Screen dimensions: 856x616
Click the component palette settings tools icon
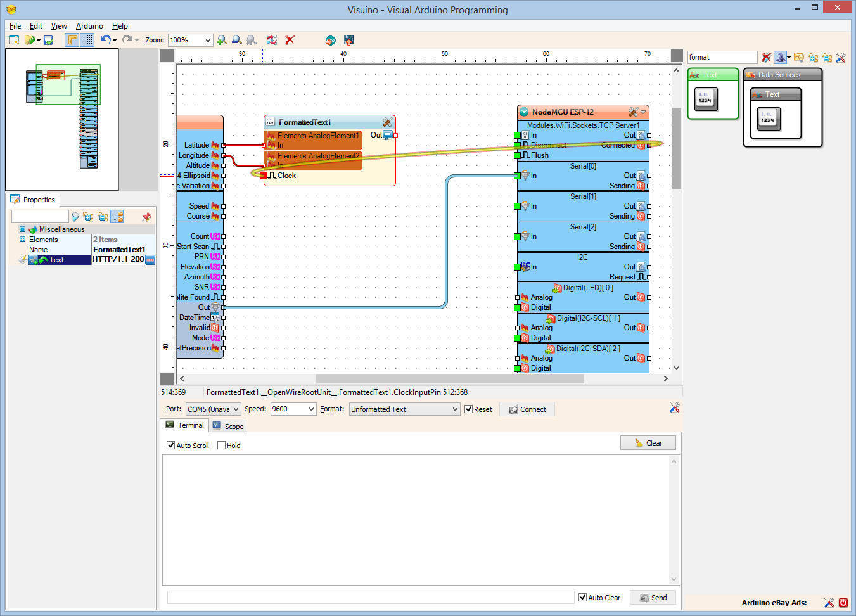point(840,57)
